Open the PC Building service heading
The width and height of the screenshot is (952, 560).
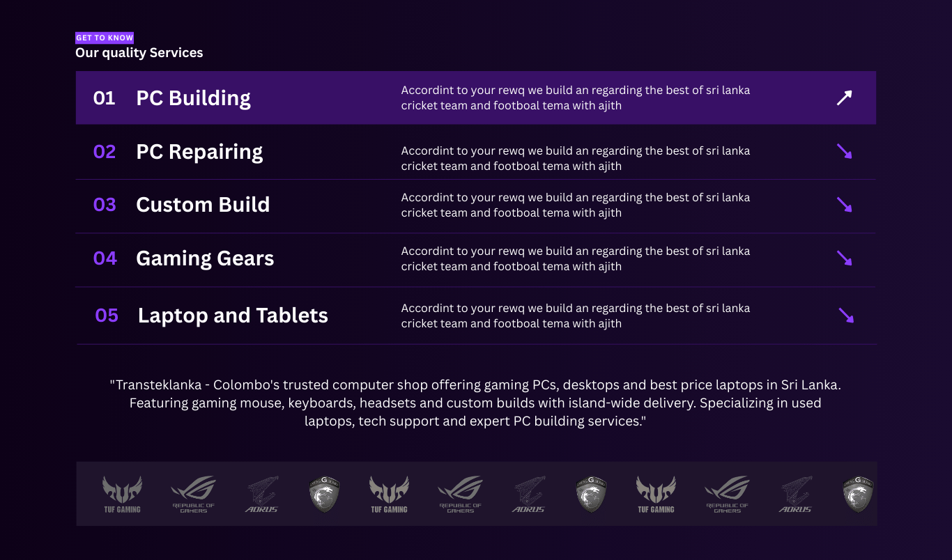pyautogui.click(x=193, y=98)
